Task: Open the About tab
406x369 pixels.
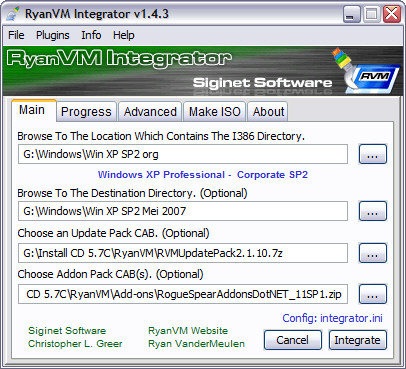Action: 268,112
